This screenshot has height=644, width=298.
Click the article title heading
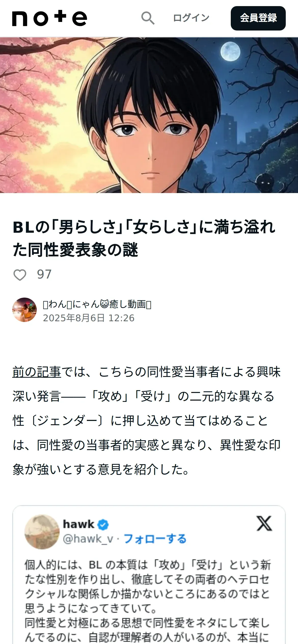point(144,238)
